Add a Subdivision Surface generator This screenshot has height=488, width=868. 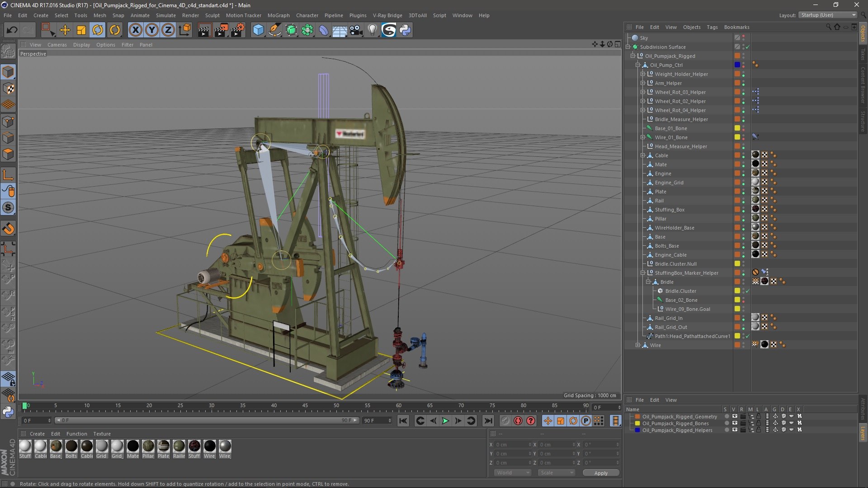click(291, 30)
